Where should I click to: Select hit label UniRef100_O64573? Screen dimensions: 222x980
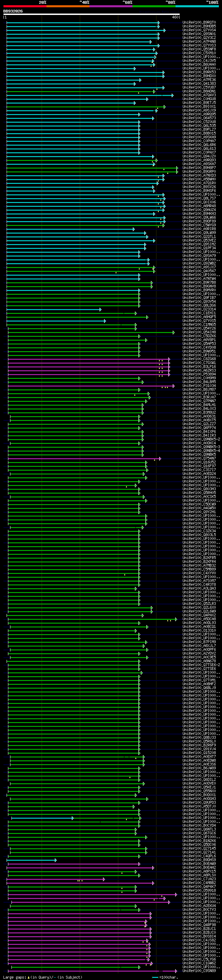coord(199,118)
